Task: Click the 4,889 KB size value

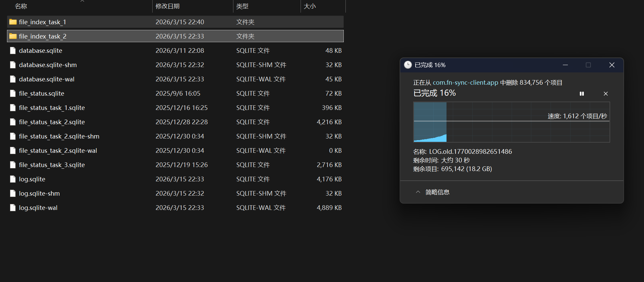Action: coord(329,208)
